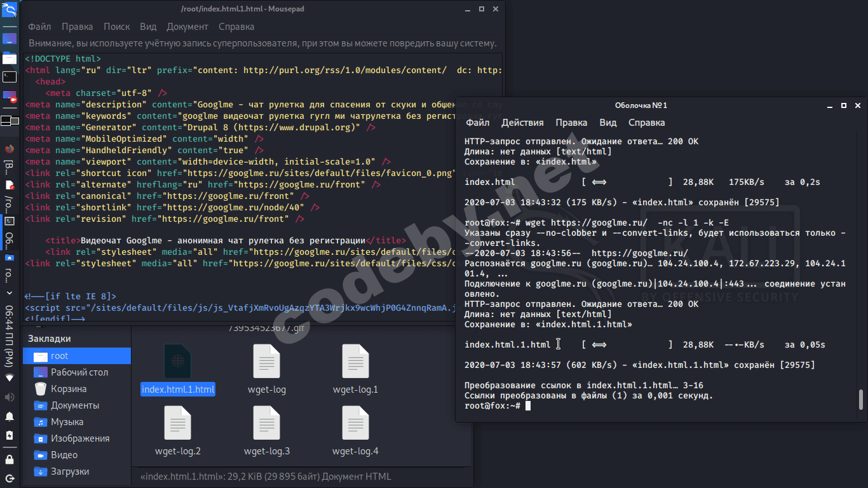868x488 pixels.
Task: Select the wget-log.3 file icon
Action: point(267,423)
